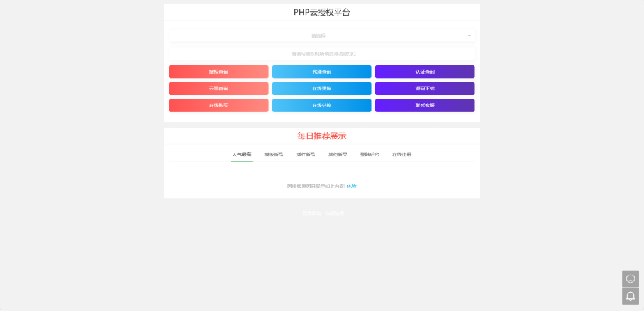Screen dimensions: 644x311
Task: Open the notification bell icon
Action: tap(630, 296)
